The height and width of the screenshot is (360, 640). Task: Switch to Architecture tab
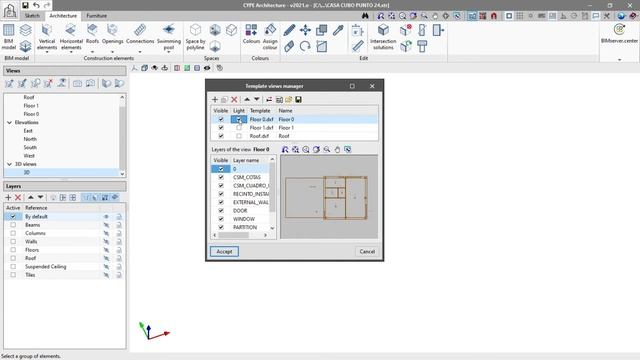[63, 16]
